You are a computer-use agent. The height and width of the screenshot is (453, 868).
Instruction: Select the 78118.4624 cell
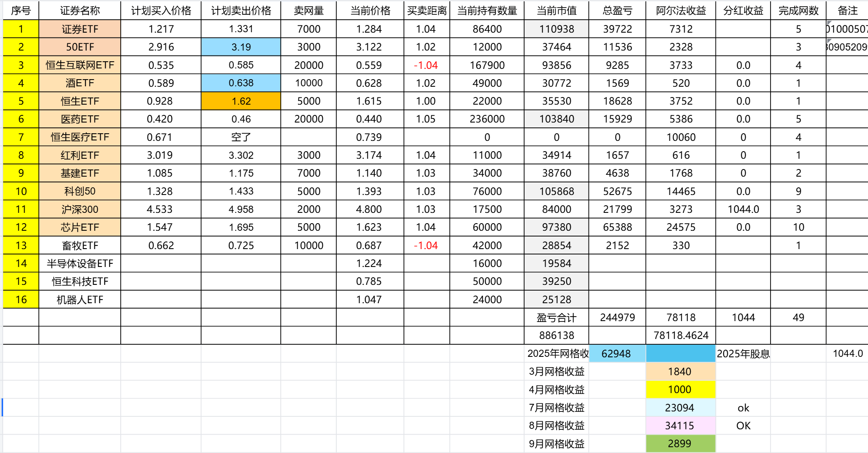681,335
